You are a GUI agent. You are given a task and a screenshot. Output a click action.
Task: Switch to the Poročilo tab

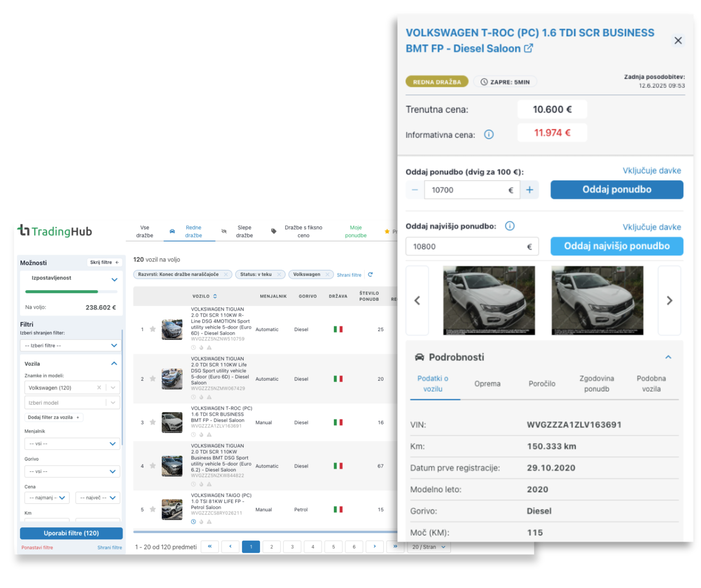542,384
